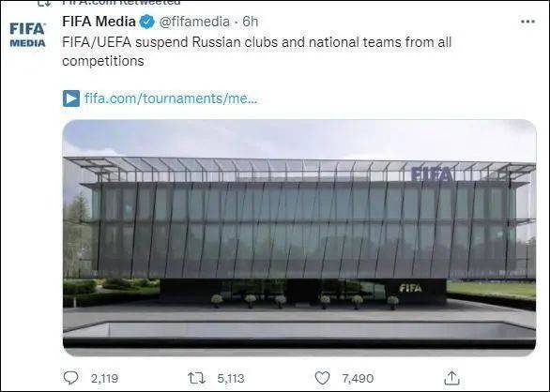Like the tweet with the heart icon
This screenshot has width=550, height=392.
click(322, 378)
